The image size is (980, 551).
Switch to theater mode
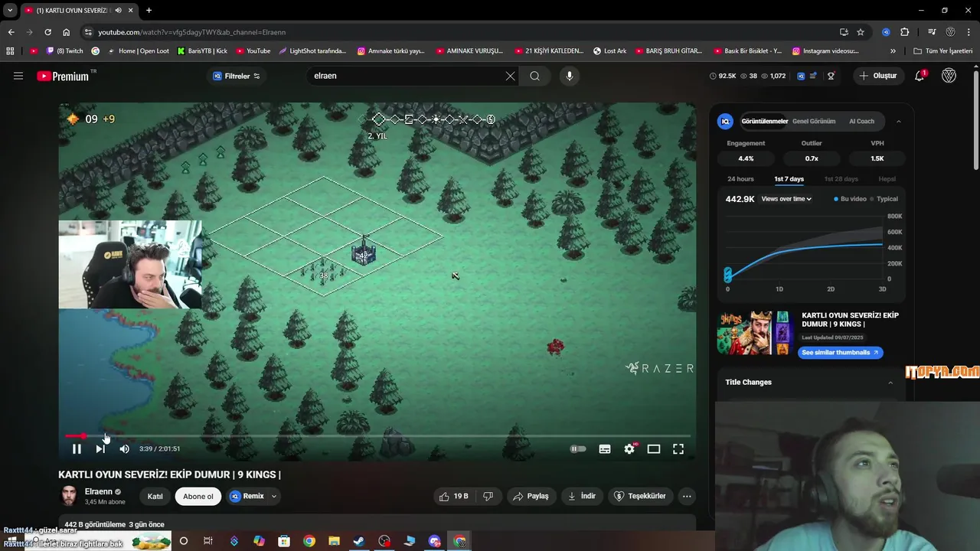pos(654,449)
